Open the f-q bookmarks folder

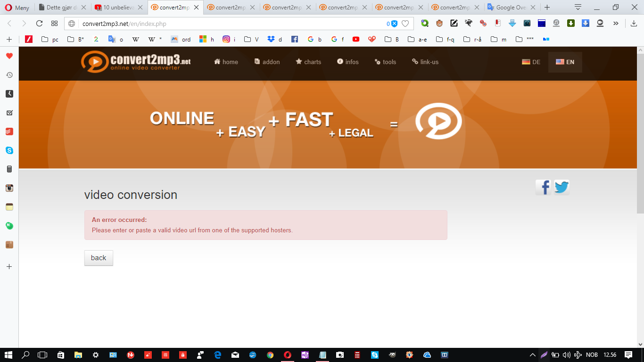coord(446,40)
